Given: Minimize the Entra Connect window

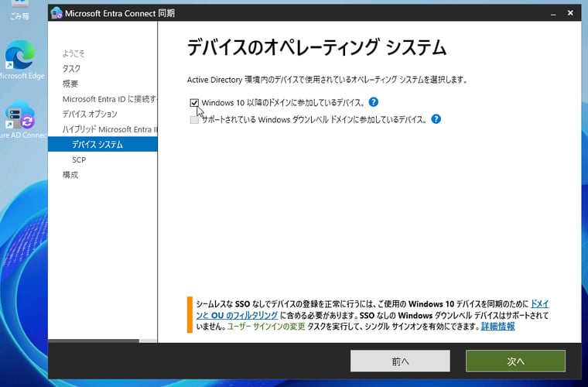Looking at the screenshot, I should click(553, 13).
